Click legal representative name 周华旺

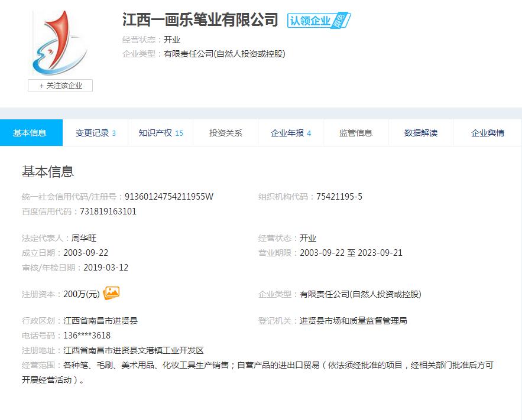pyautogui.click(x=84, y=238)
